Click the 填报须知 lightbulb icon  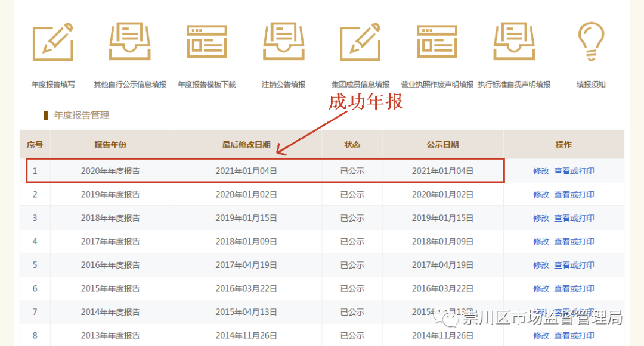pyautogui.click(x=591, y=42)
